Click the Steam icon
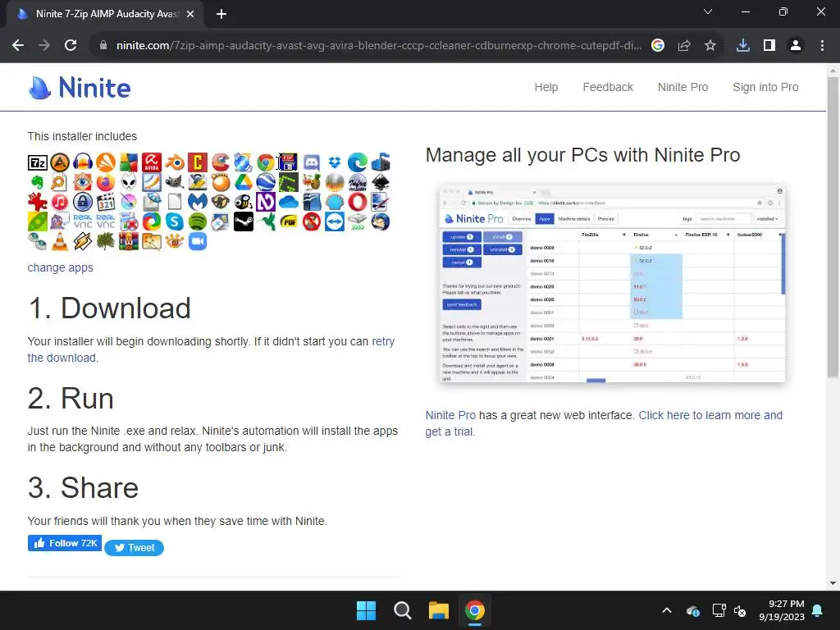 click(x=243, y=221)
